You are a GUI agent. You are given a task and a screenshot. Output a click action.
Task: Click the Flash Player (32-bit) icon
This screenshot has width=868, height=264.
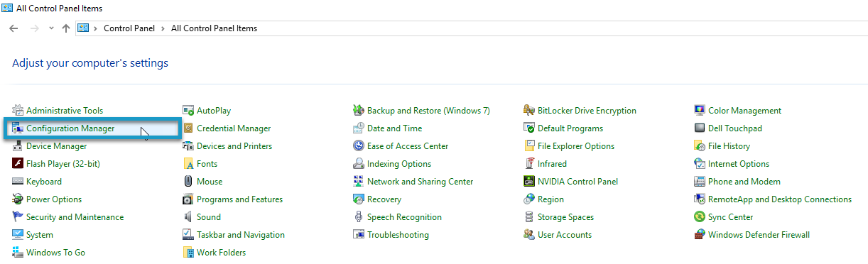click(x=18, y=164)
